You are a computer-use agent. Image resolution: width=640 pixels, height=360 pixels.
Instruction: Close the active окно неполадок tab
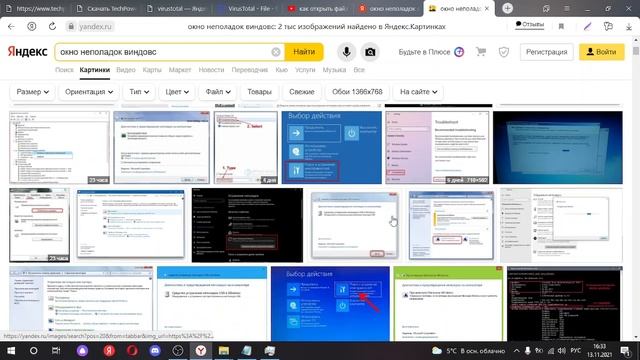pyautogui.click(x=487, y=8)
